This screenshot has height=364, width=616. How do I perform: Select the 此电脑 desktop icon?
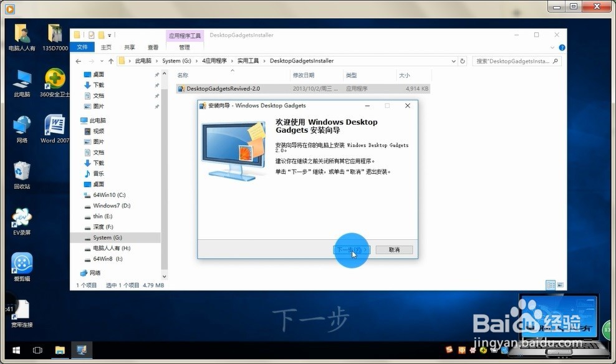22,84
